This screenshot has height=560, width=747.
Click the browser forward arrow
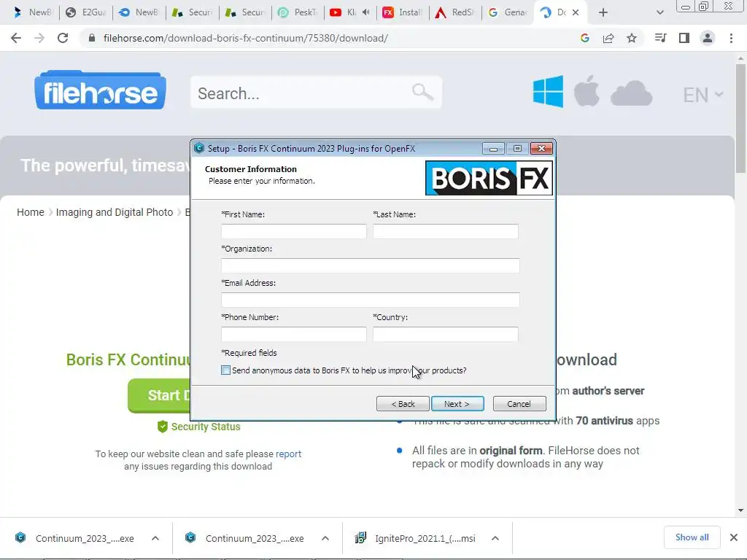coord(39,38)
